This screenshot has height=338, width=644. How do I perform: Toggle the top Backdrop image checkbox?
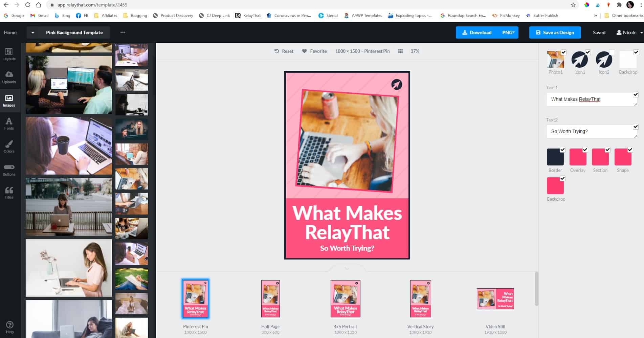click(636, 52)
